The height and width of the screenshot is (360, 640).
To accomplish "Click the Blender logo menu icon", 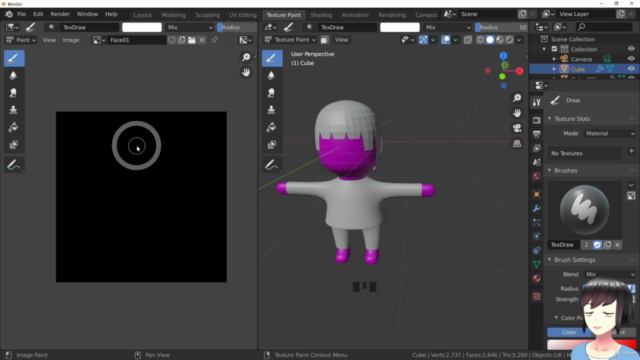I will click(x=9, y=14).
